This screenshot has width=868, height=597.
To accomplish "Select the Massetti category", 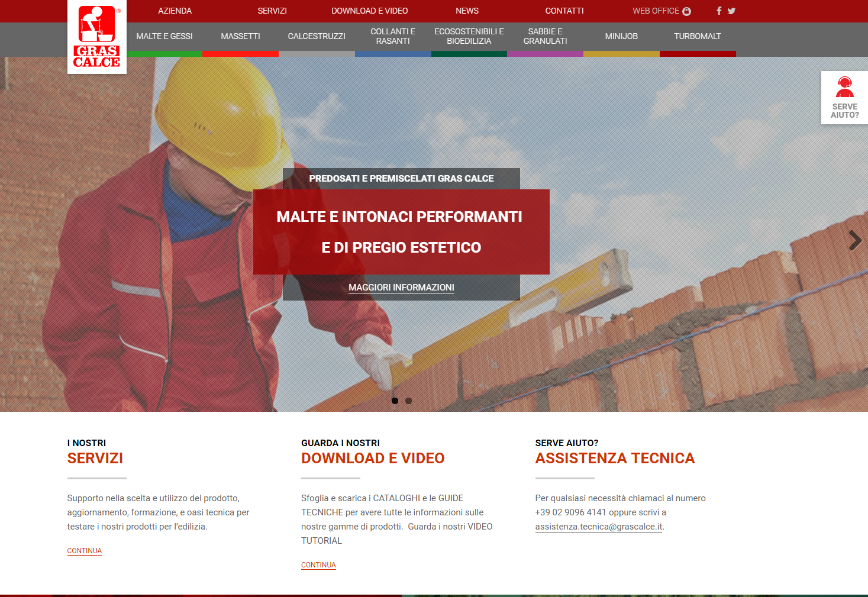I will [240, 36].
